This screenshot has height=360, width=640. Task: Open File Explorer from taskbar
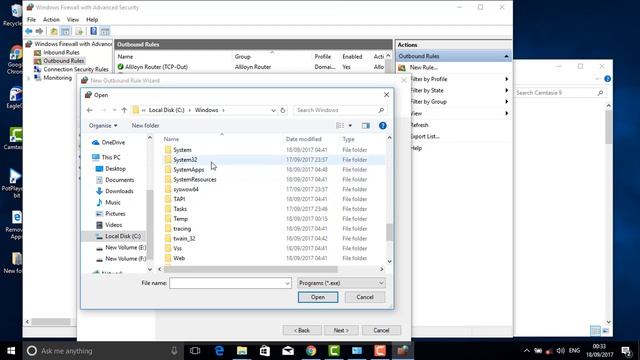tap(242, 351)
